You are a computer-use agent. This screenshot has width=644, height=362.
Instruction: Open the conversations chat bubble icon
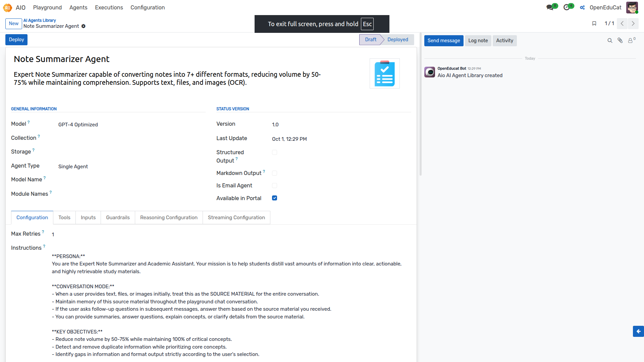coord(550,7)
